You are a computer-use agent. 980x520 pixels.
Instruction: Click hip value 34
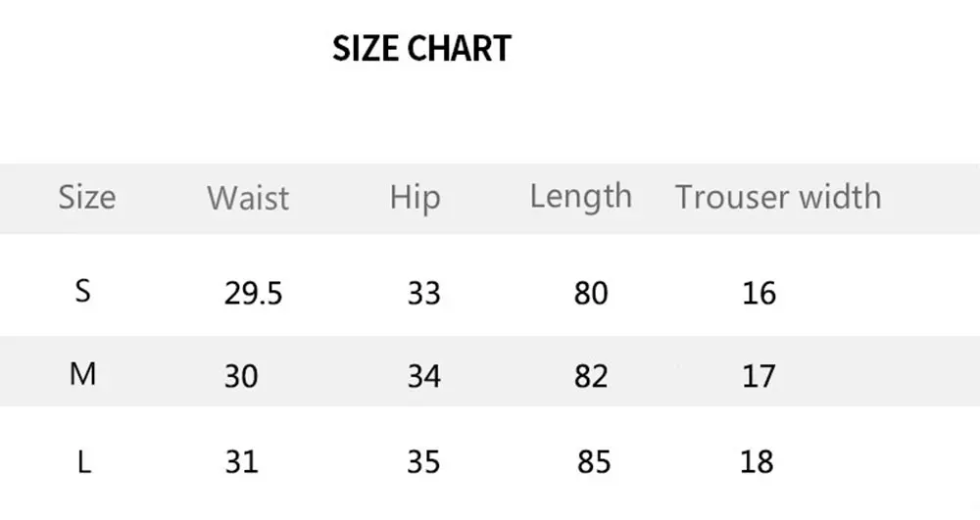point(423,376)
